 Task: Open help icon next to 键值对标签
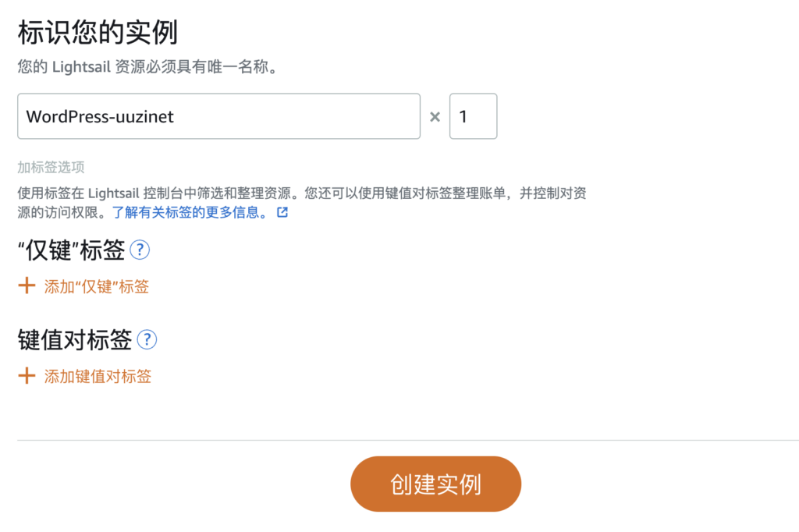147,340
